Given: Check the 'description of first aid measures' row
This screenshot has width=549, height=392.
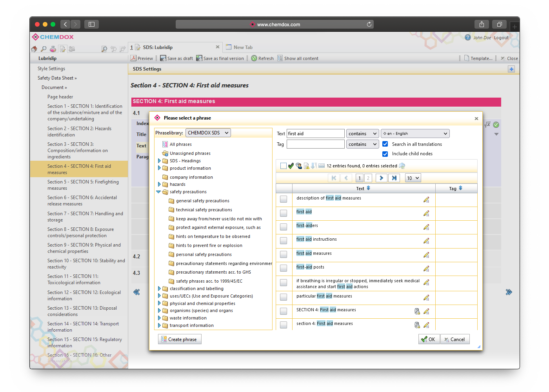Looking at the screenshot, I should 284,199.
